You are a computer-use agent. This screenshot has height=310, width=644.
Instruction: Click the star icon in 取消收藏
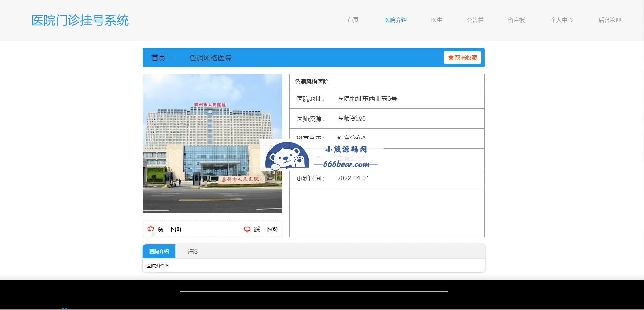pyautogui.click(x=451, y=58)
